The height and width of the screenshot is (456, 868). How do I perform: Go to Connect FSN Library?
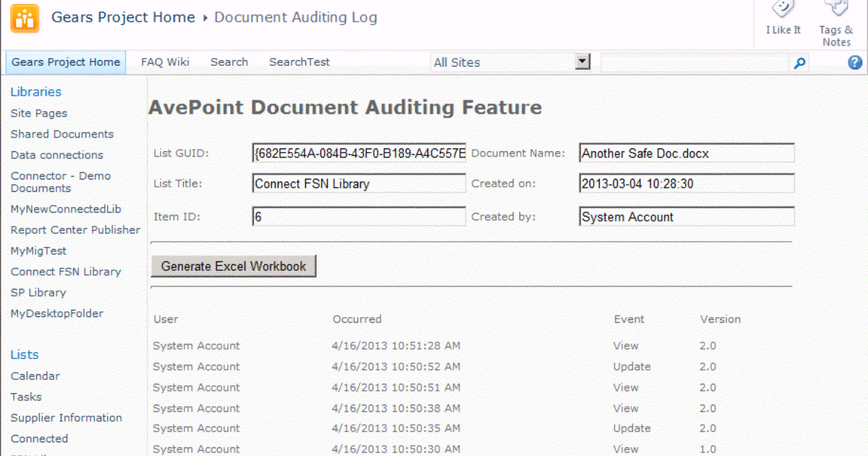65,271
